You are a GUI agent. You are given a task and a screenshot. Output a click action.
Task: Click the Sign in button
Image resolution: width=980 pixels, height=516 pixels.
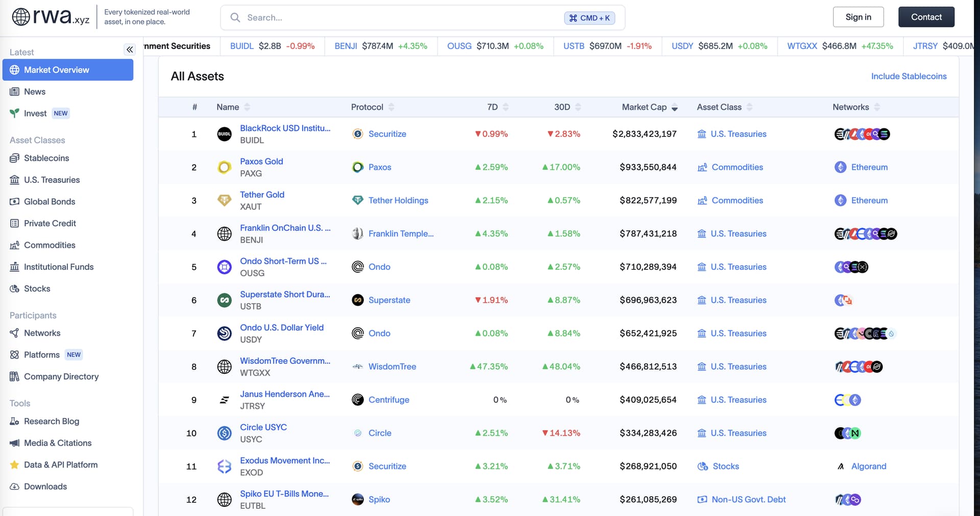coord(858,17)
